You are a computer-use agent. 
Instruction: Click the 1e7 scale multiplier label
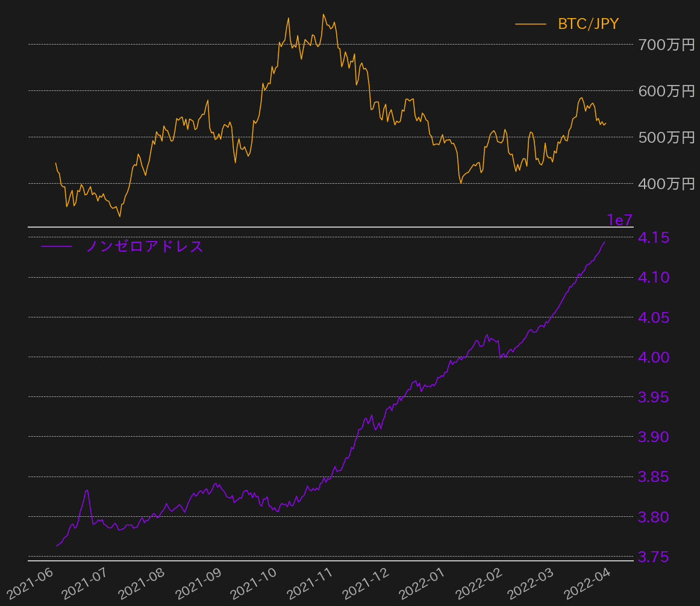(619, 220)
